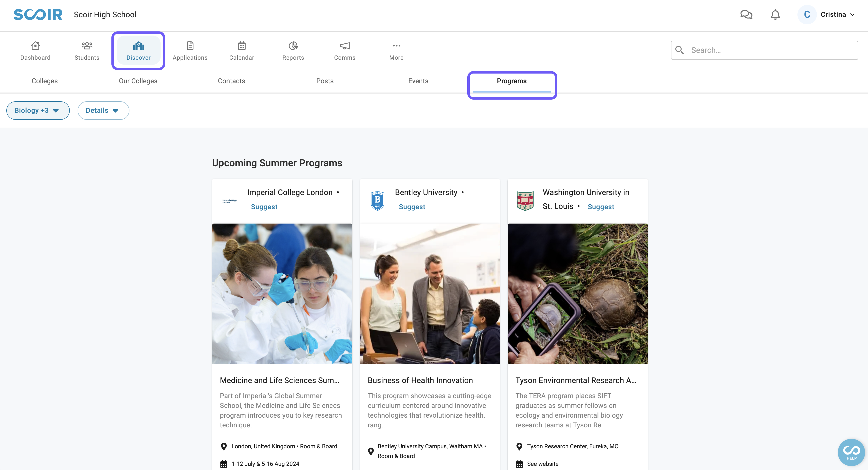Select the Programs tab
This screenshot has width=868, height=470.
tap(512, 81)
